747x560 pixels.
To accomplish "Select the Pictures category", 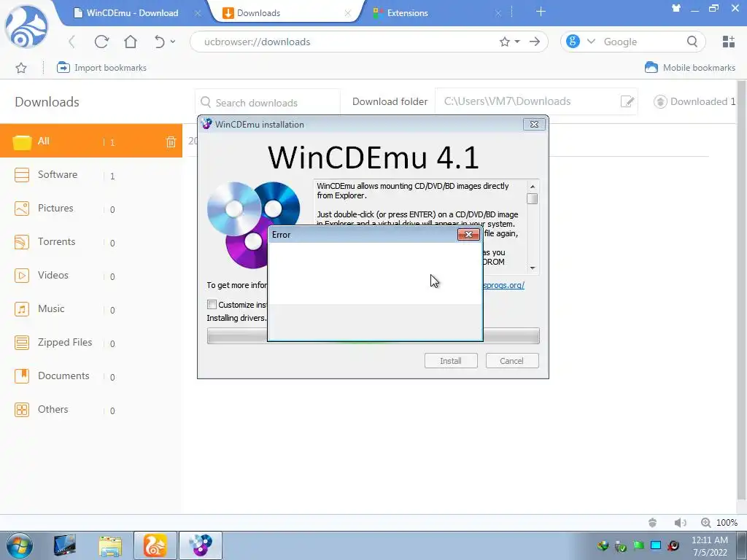I will (91, 209).
